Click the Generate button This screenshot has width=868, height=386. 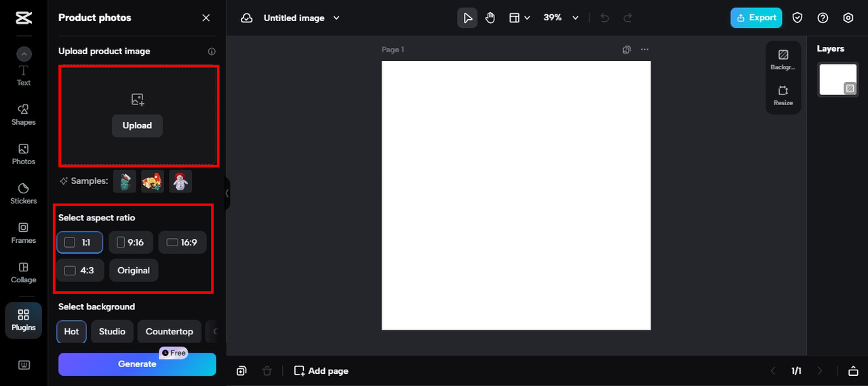coord(137,364)
